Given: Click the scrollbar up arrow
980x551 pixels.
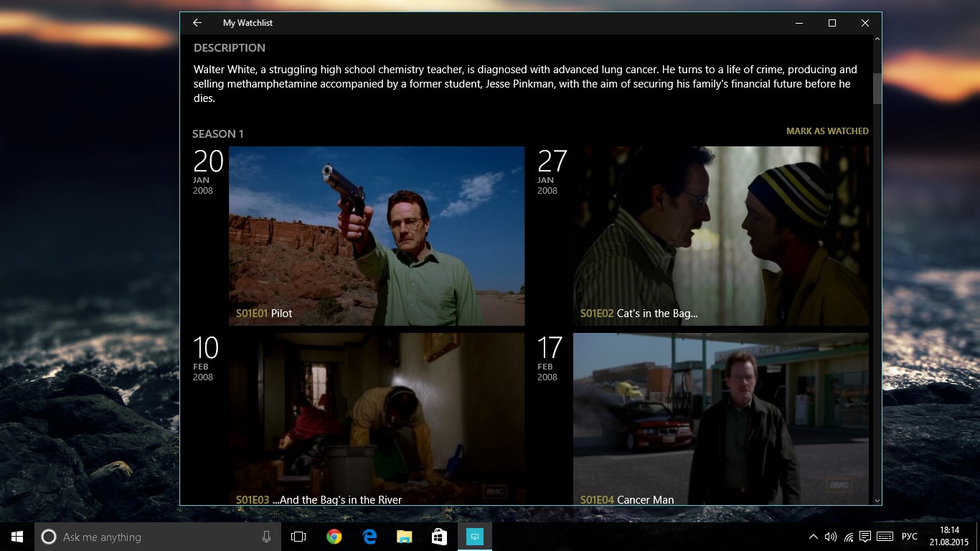Looking at the screenshot, I should [x=877, y=39].
